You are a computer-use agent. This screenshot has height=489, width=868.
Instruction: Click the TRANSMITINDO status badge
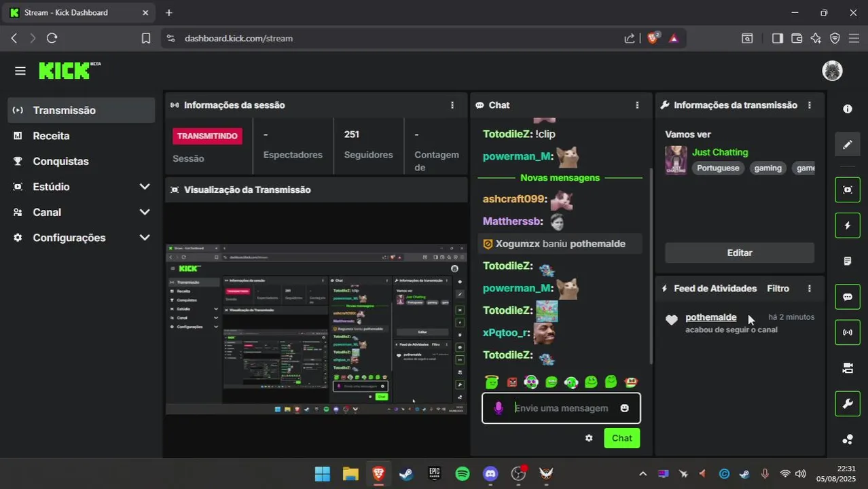207,136
